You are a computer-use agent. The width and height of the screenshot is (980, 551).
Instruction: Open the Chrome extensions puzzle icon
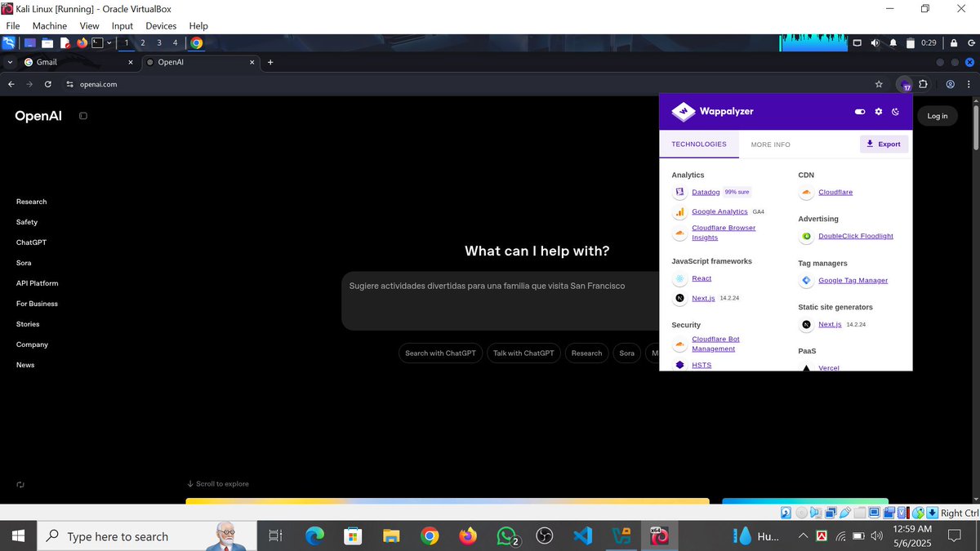click(923, 83)
